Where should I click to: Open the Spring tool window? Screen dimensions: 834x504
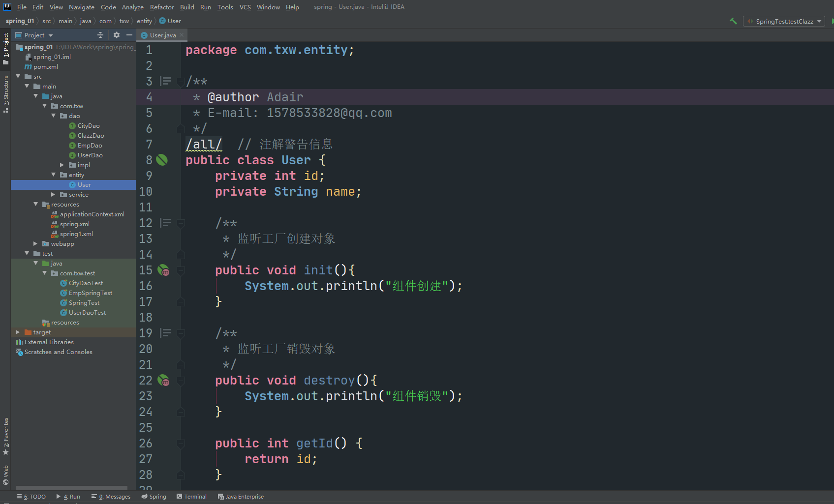pos(154,497)
